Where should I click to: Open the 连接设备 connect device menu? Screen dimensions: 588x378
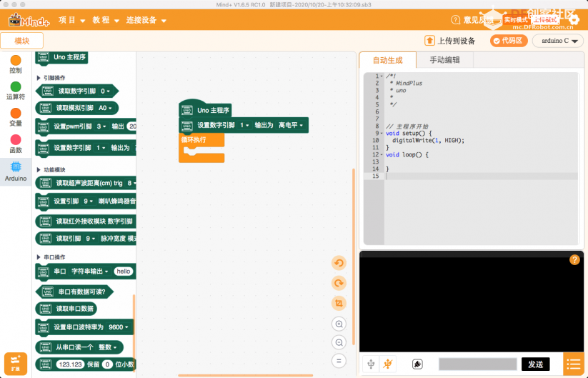146,20
